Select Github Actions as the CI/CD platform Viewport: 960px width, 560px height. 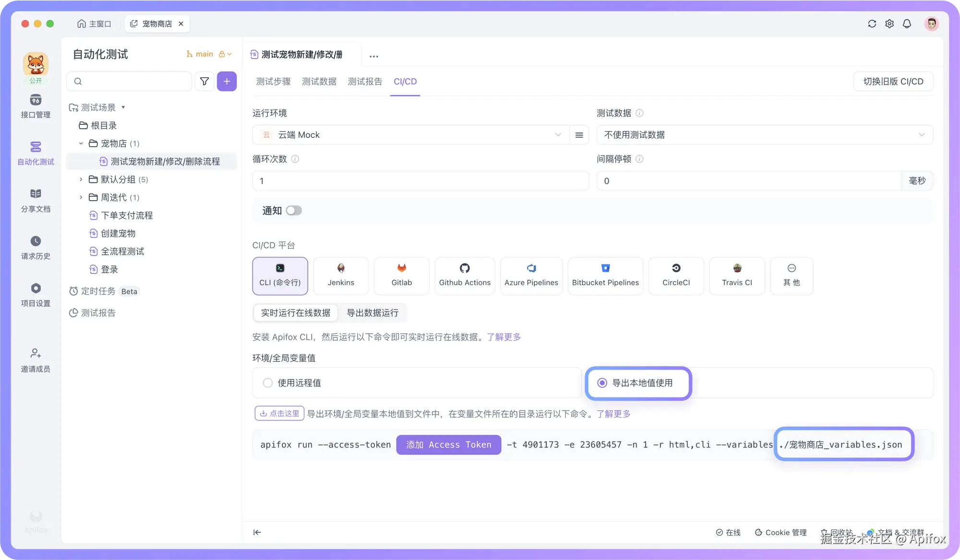464,276
